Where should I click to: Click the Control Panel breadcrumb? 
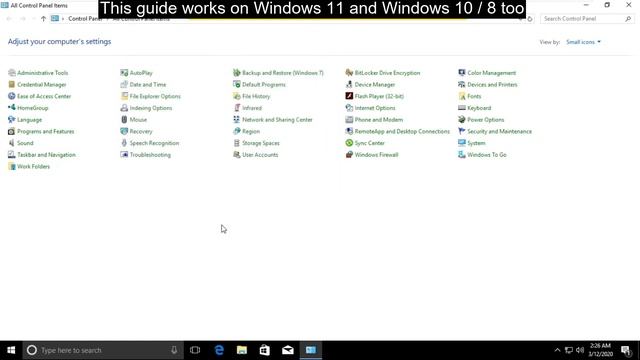tap(85, 19)
